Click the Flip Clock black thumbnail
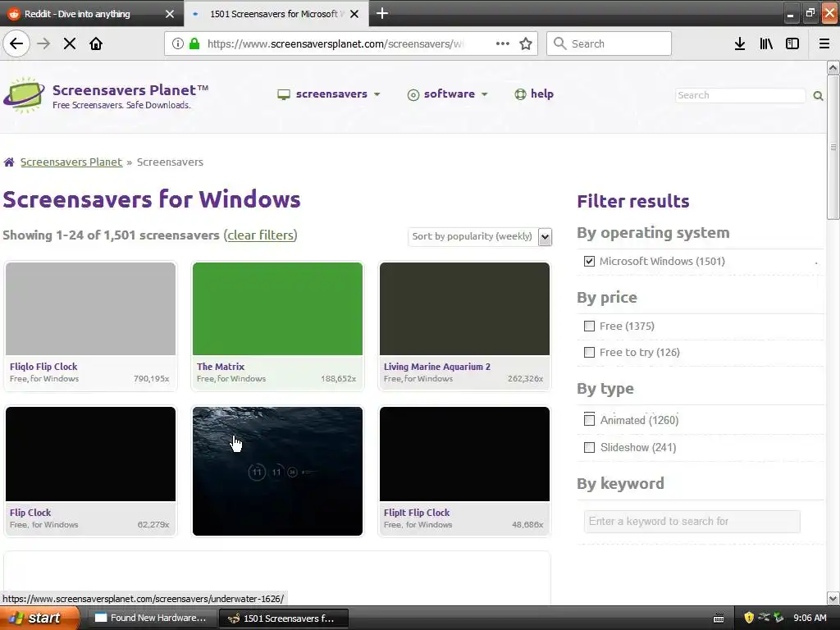840x630 pixels. click(90, 454)
